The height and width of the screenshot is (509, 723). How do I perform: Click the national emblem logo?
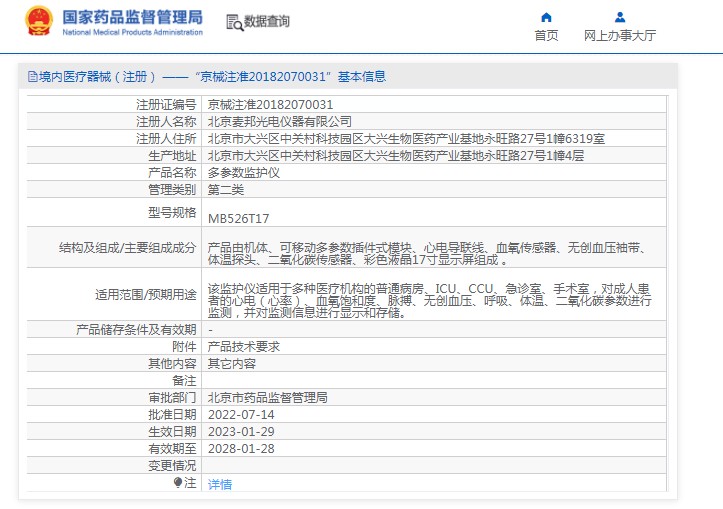39,21
